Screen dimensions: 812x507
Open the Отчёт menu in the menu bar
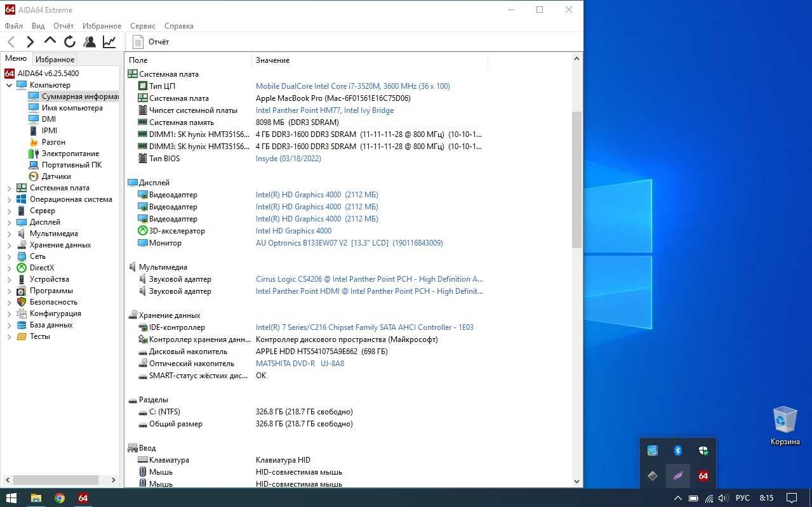pyautogui.click(x=63, y=26)
